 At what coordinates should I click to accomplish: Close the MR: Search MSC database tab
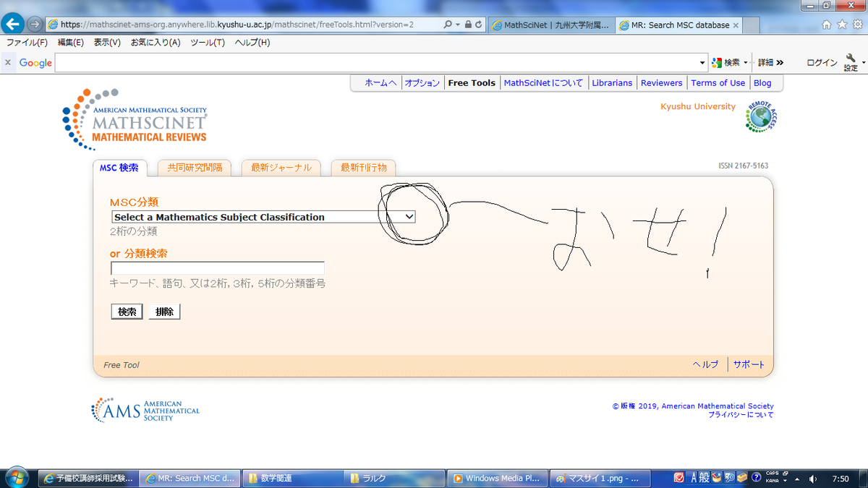(x=736, y=25)
